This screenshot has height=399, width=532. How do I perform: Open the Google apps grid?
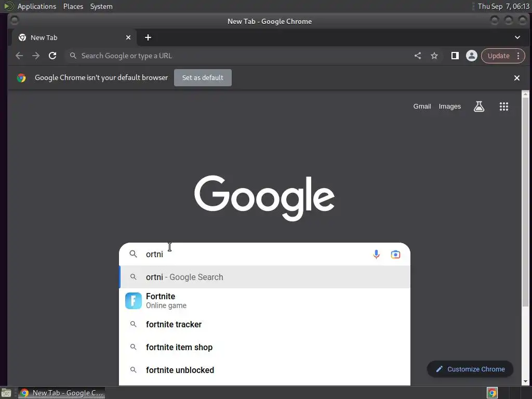point(504,107)
